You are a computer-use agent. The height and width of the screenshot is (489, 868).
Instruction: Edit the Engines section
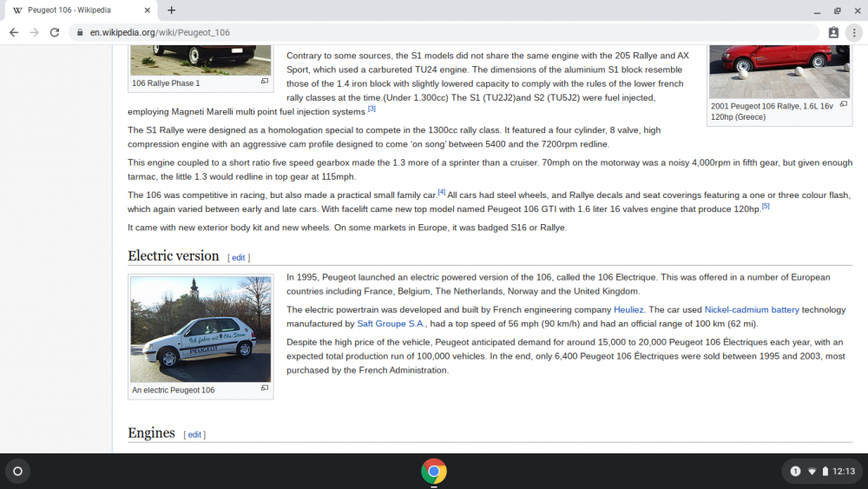[x=194, y=435]
